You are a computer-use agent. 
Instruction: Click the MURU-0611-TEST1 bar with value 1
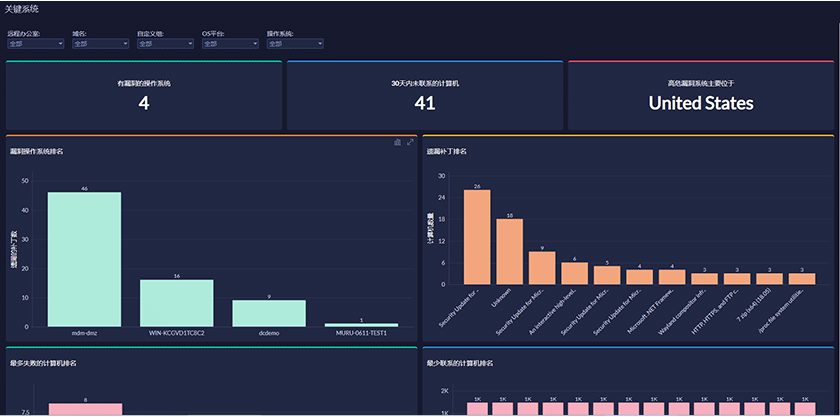pyautogui.click(x=362, y=325)
